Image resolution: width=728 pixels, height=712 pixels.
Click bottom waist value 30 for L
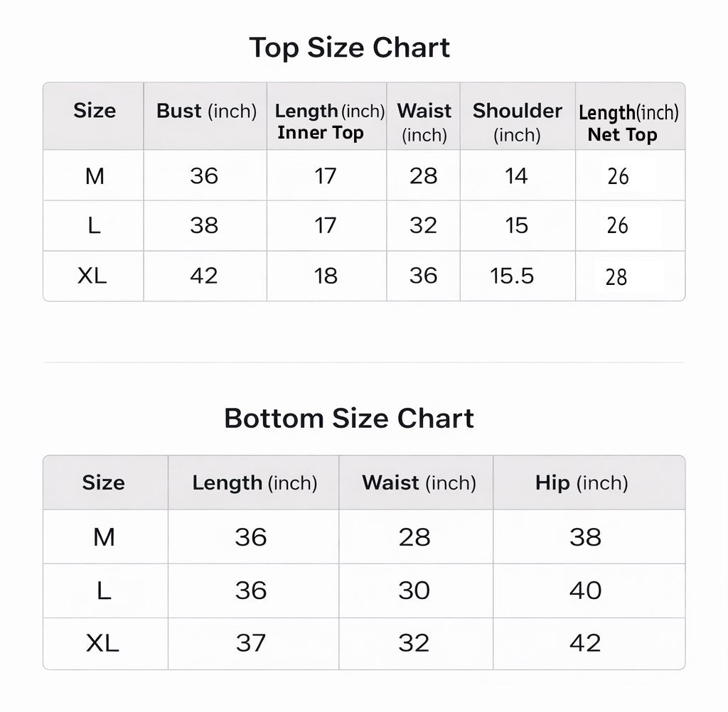[x=414, y=590]
